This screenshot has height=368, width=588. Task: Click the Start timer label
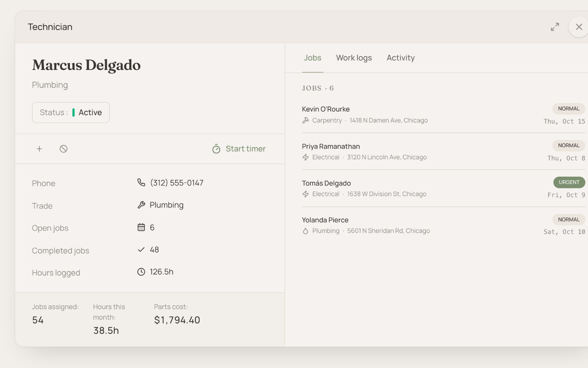(x=245, y=149)
